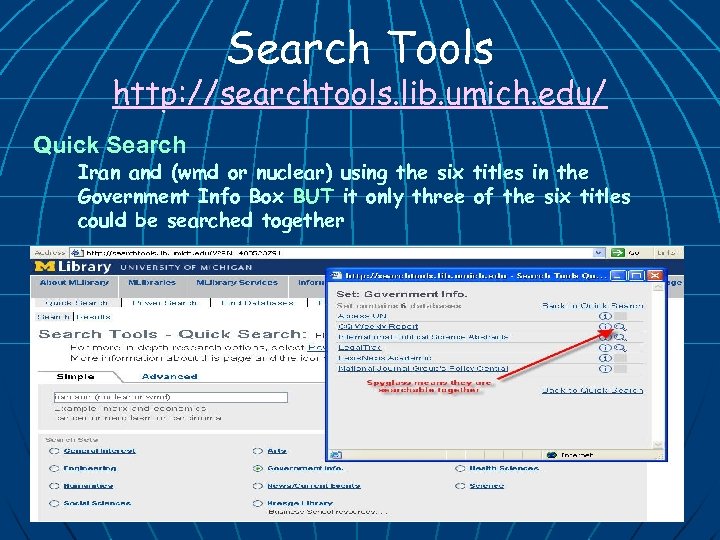The height and width of the screenshot is (540, 720).
Task: Click Engineering search set label
Action: point(90,468)
